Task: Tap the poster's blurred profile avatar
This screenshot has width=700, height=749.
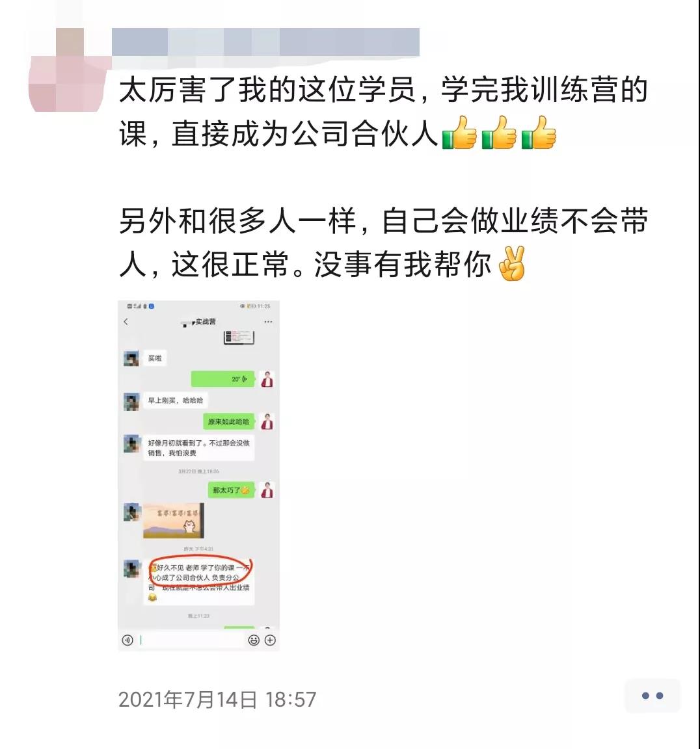Action: [x=68, y=70]
